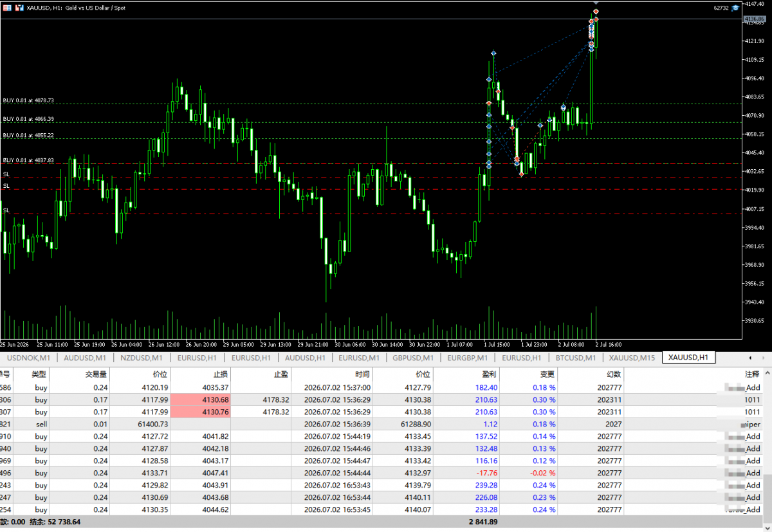
Task: Open the GBPUSD,M1 chart tab
Action: point(412,357)
